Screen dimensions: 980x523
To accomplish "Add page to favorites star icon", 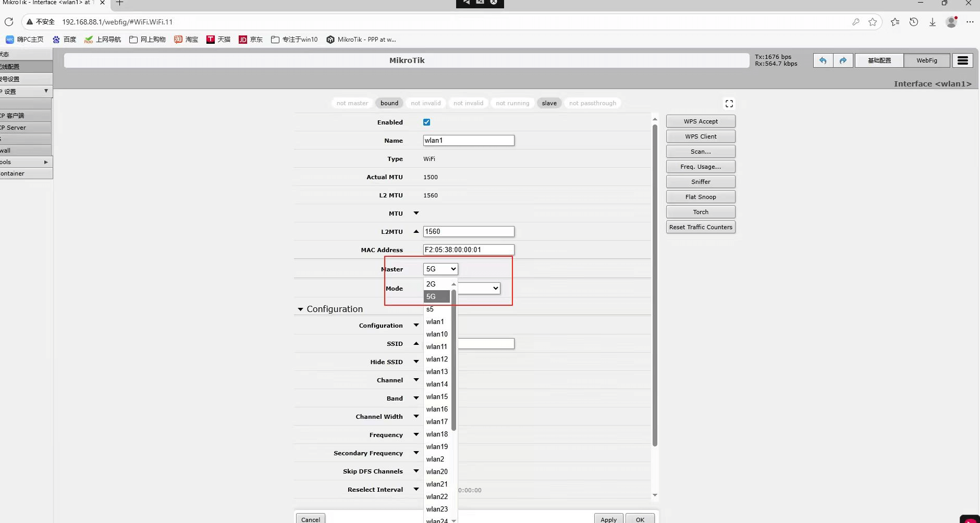I will (x=873, y=22).
